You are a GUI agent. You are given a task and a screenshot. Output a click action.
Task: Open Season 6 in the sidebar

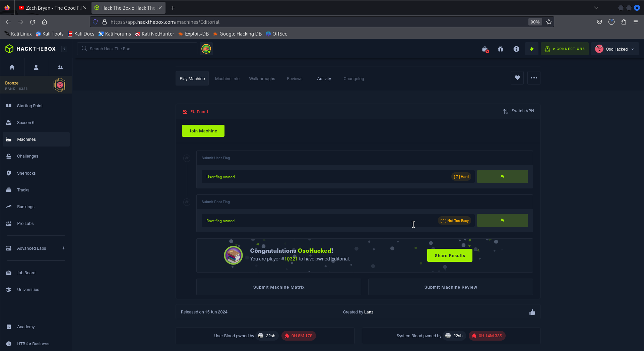coord(36,123)
